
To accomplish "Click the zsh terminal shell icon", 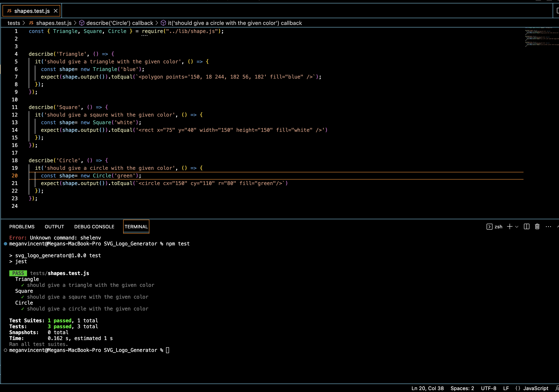I will 489,227.
